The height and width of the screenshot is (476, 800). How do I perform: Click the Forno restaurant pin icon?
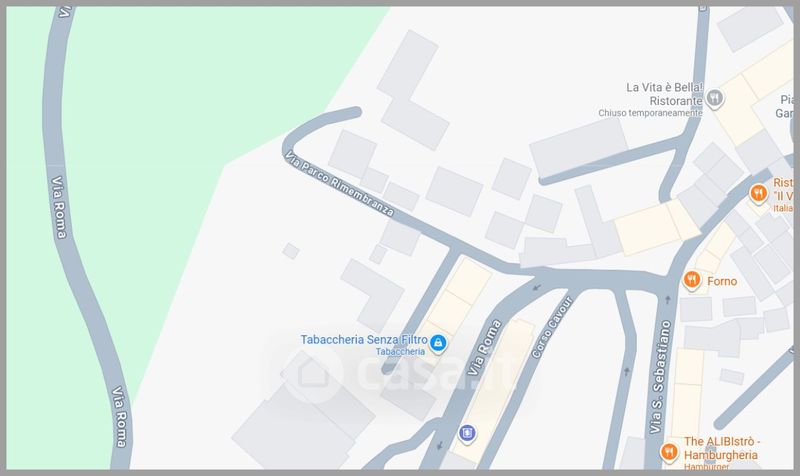691,280
